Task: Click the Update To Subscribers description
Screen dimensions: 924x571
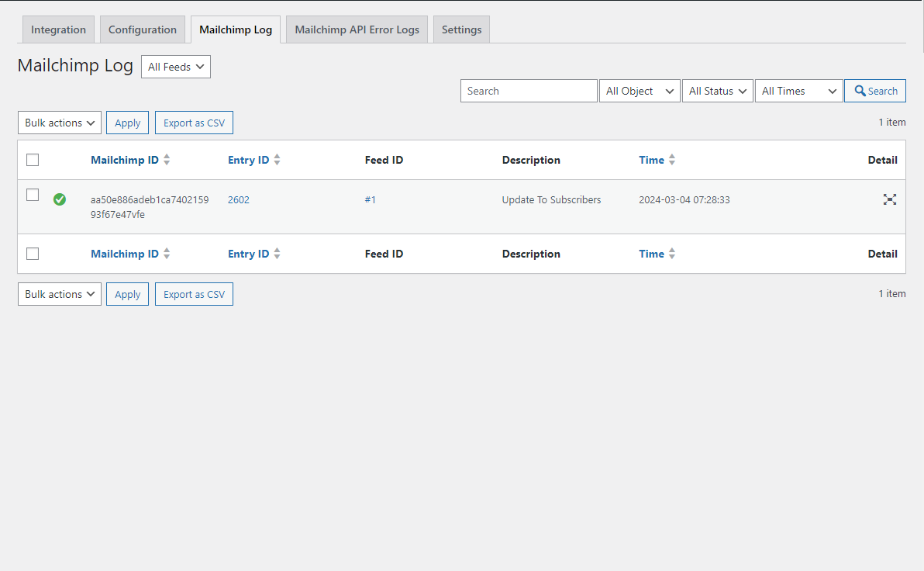Action: (x=552, y=200)
